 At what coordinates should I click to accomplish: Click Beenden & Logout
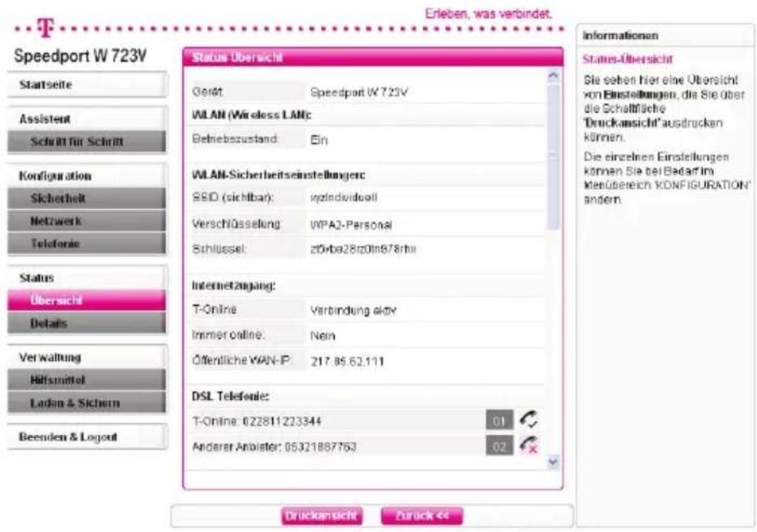point(87,437)
